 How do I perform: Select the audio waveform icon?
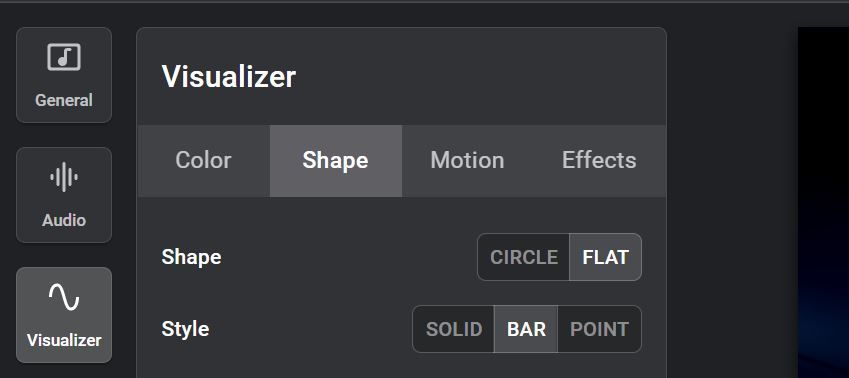[x=64, y=177]
